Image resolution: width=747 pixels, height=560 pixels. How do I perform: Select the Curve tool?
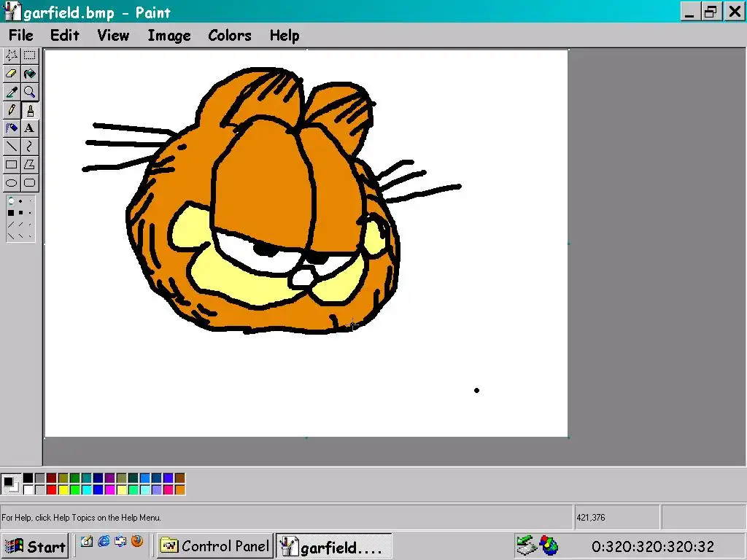click(x=29, y=146)
